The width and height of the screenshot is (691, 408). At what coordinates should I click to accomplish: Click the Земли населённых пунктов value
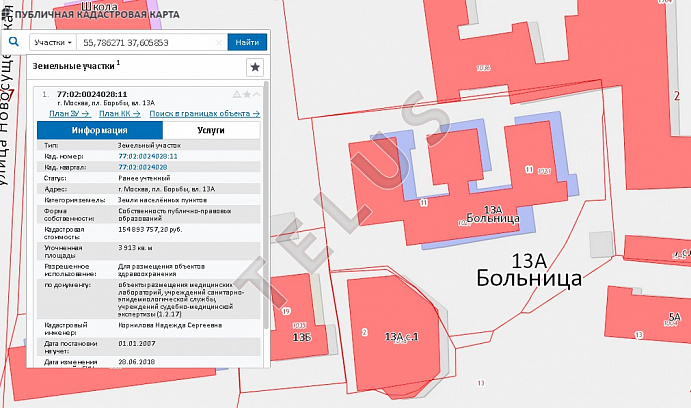point(162,200)
